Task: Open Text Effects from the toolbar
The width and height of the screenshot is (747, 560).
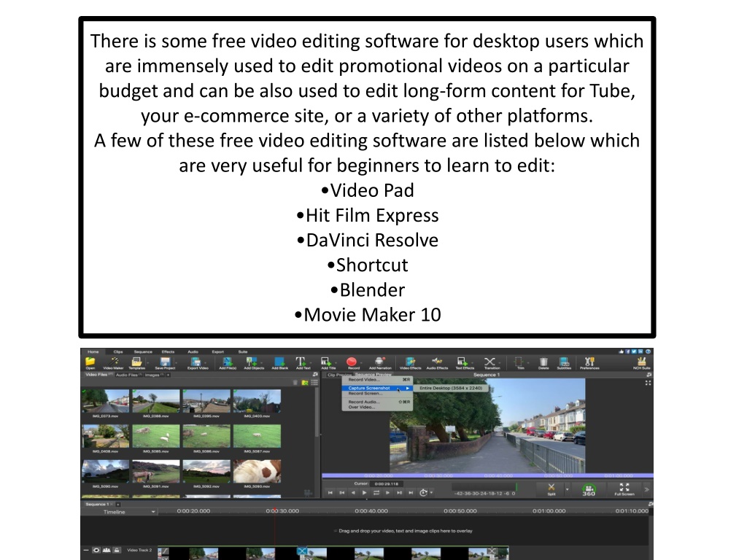Action: tap(465, 363)
